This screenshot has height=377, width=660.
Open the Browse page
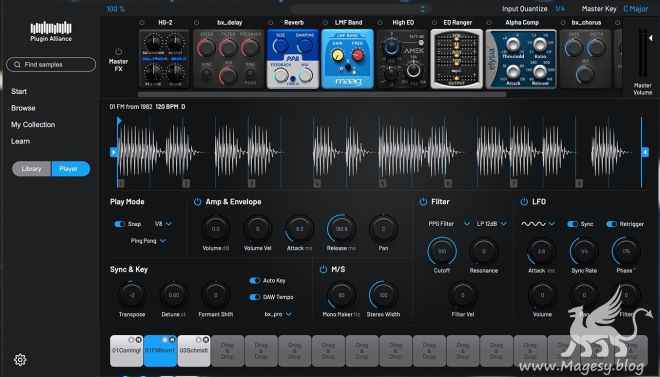[x=23, y=108]
